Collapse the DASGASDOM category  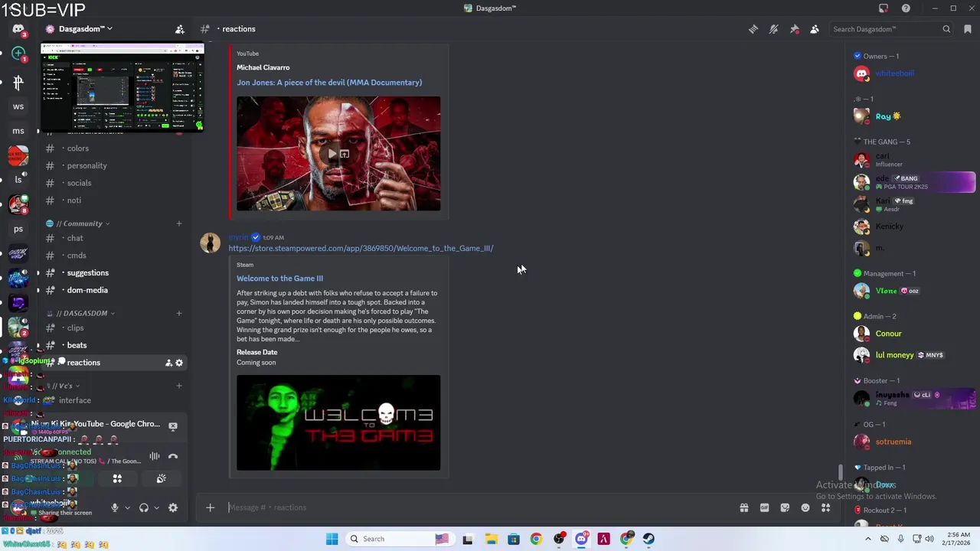pyautogui.click(x=85, y=313)
